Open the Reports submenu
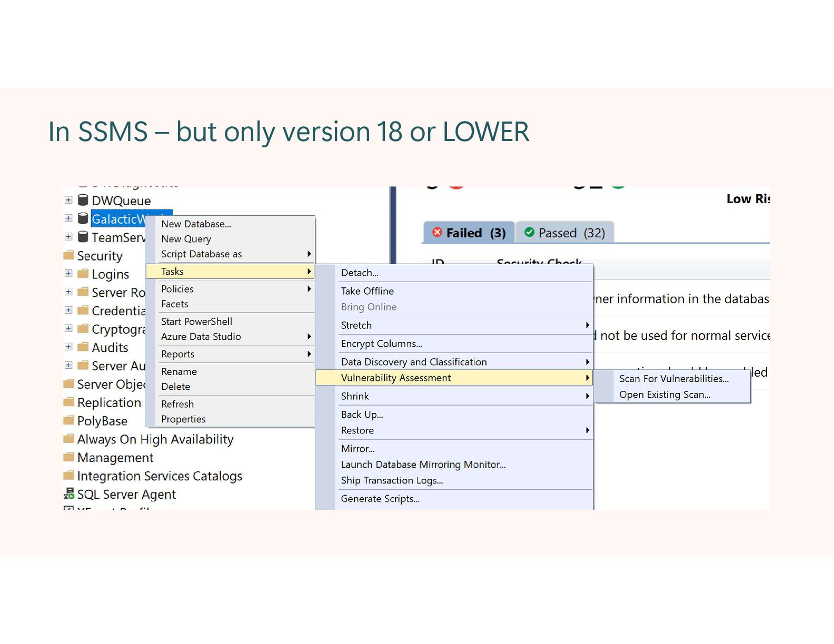 [x=230, y=354]
